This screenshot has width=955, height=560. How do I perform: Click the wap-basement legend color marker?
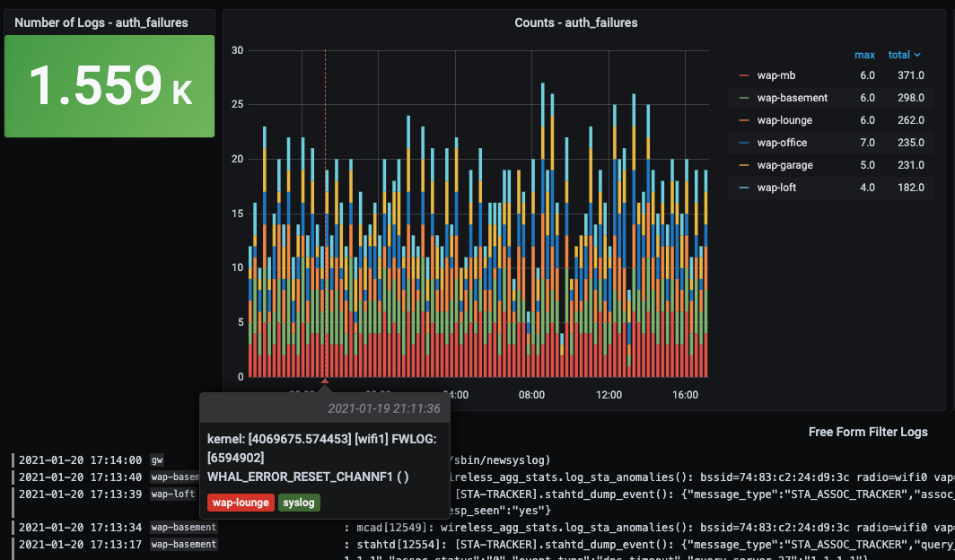[744, 97]
